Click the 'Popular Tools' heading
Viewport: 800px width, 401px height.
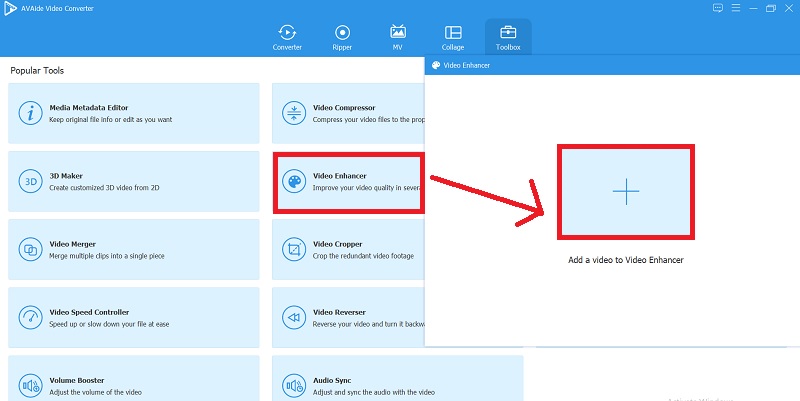point(37,70)
